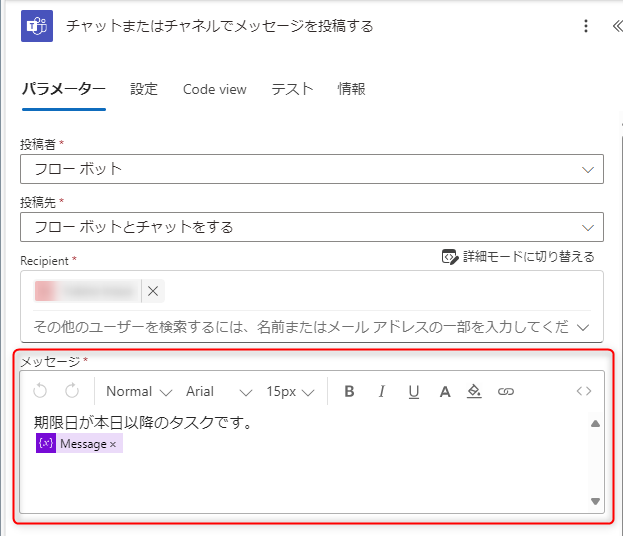Remove the selected recipient with X
Image resolution: width=623 pixels, height=536 pixels.
click(153, 291)
